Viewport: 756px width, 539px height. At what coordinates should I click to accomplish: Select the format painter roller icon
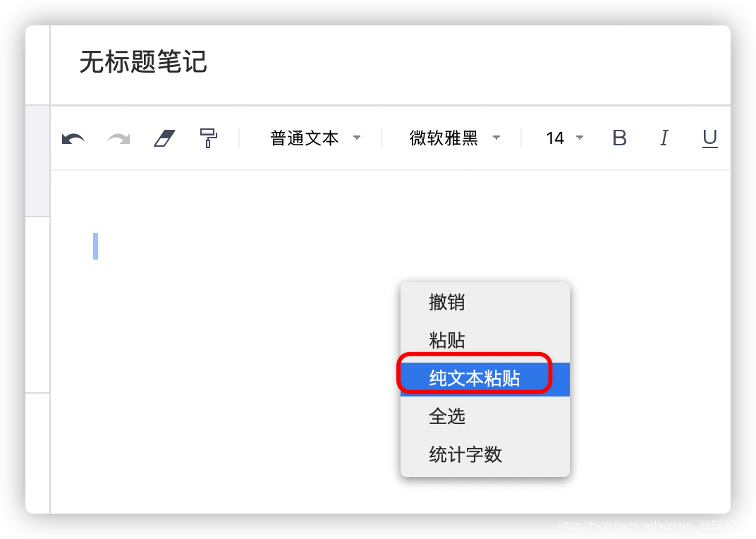pos(209,138)
